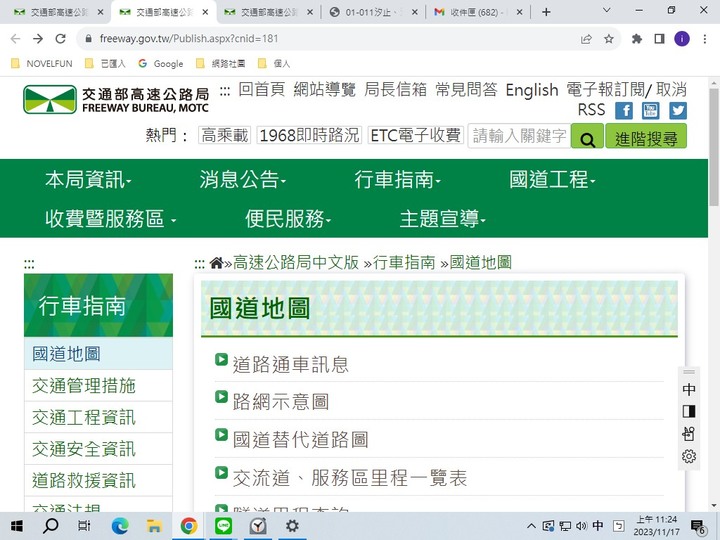
Task: Expand the 本局資訊 menu
Action: click(88, 180)
